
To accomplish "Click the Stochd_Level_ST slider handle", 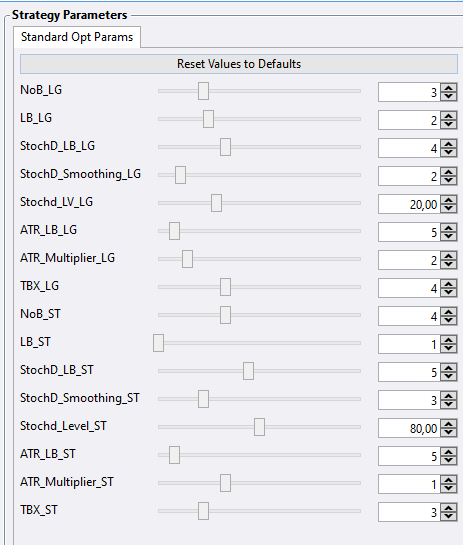I will 259,427.
